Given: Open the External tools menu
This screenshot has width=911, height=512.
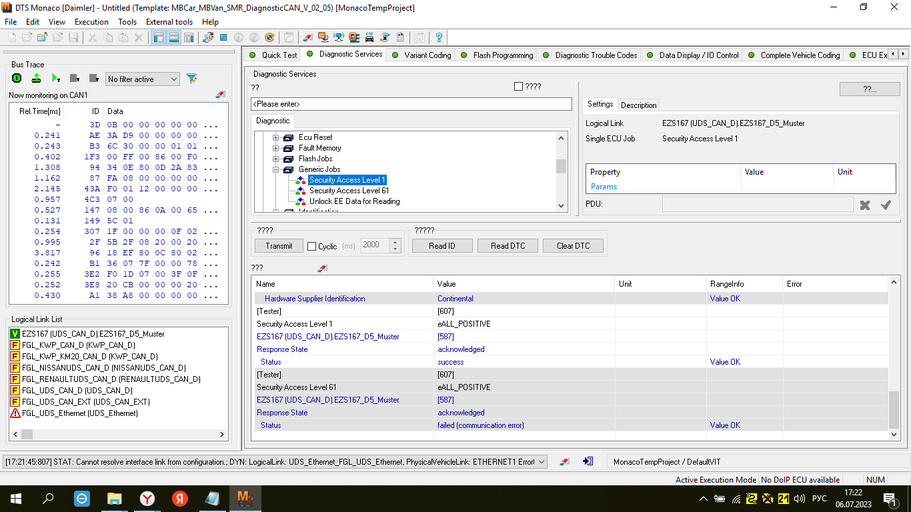Looking at the screenshot, I should point(169,22).
